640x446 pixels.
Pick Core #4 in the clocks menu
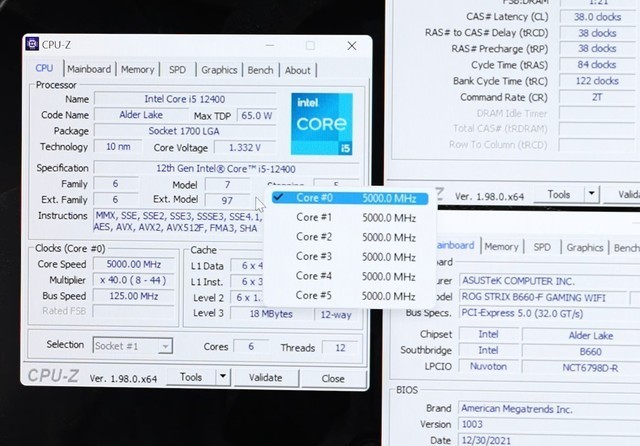click(x=350, y=276)
